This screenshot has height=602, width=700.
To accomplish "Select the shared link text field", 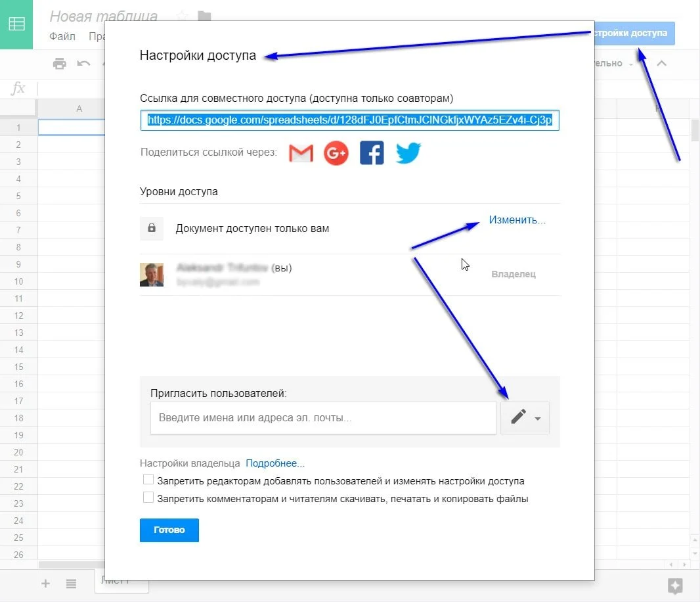I will click(x=349, y=120).
